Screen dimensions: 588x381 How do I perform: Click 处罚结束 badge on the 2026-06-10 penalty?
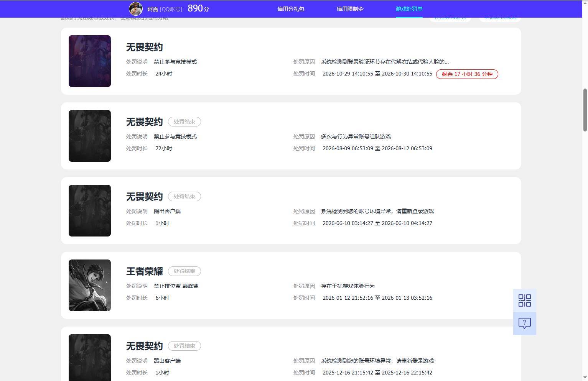pyautogui.click(x=184, y=196)
